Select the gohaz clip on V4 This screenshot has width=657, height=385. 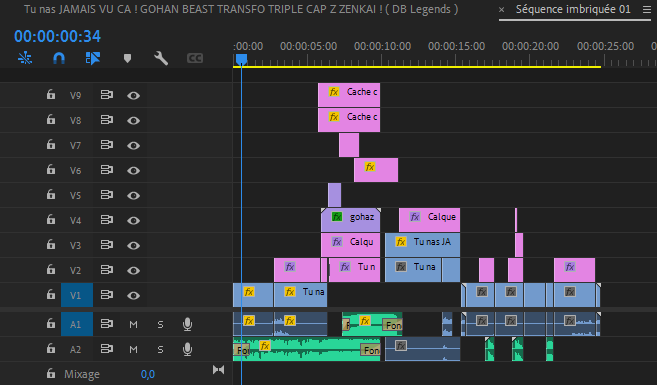pos(350,220)
